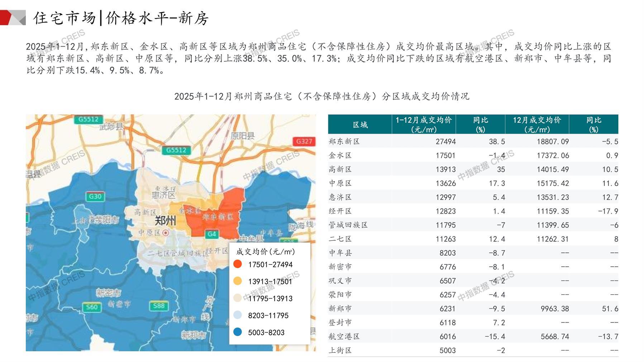Click the red location marker beside 中原区
Viewport: 644px width, 362px height.
pos(166,233)
